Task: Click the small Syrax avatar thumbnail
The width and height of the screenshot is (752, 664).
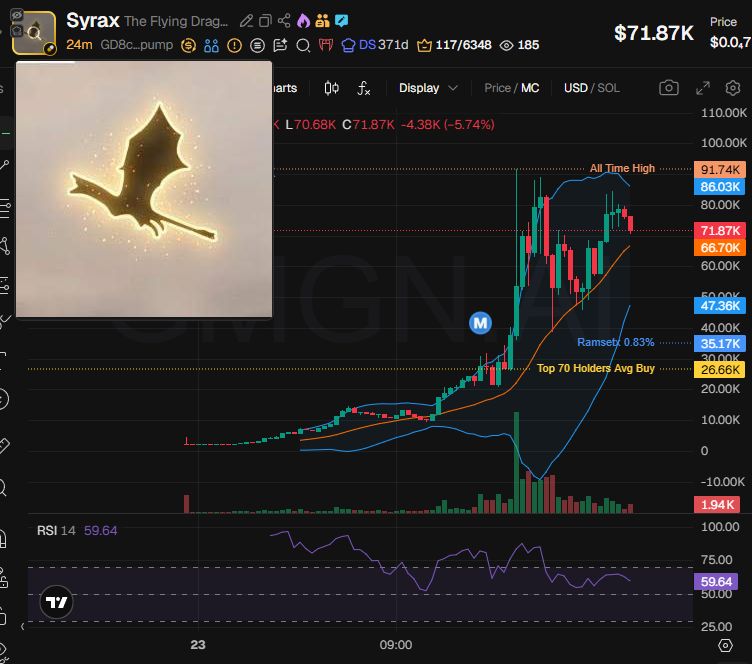Action: coord(34,33)
